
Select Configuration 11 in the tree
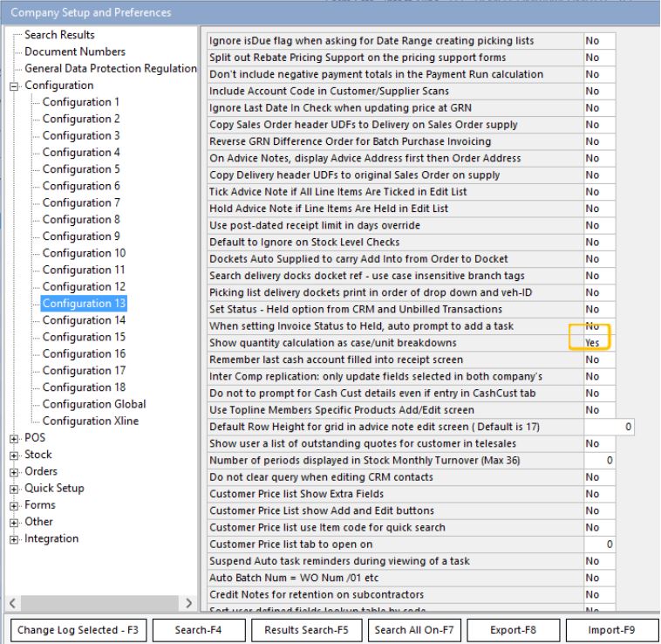click(x=84, y=270)
